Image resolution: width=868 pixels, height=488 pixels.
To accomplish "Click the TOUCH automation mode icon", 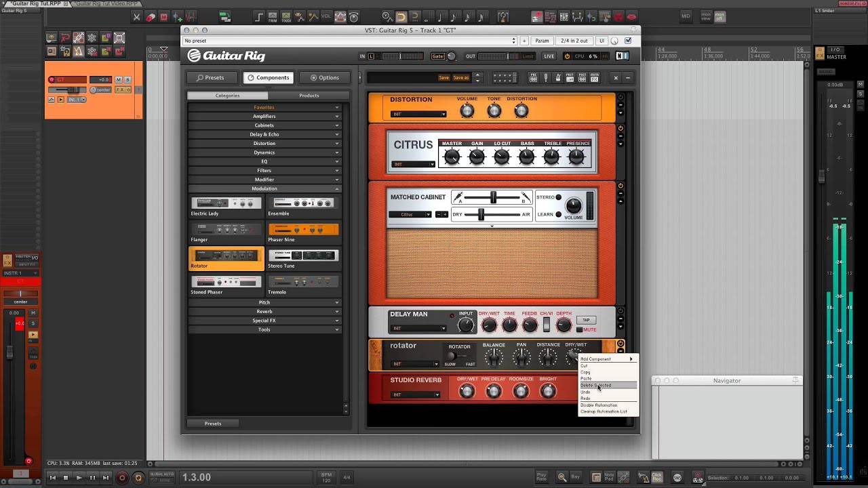I will click(286, 17).
